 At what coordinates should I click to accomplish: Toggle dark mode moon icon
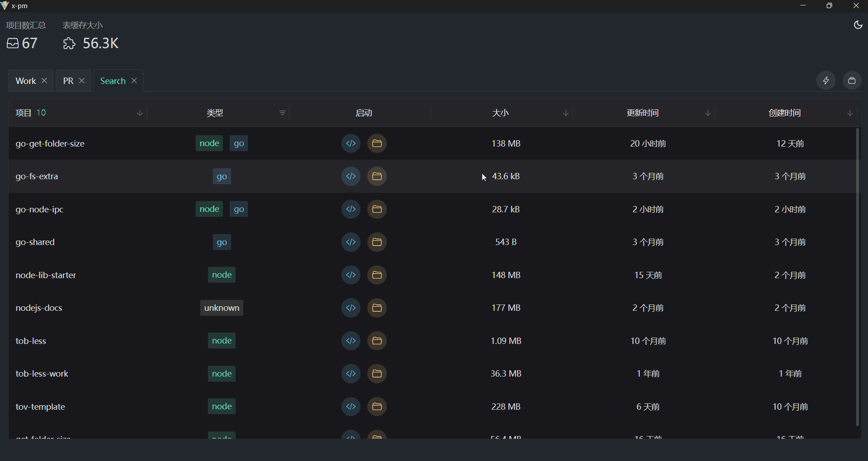coord(858,25)
